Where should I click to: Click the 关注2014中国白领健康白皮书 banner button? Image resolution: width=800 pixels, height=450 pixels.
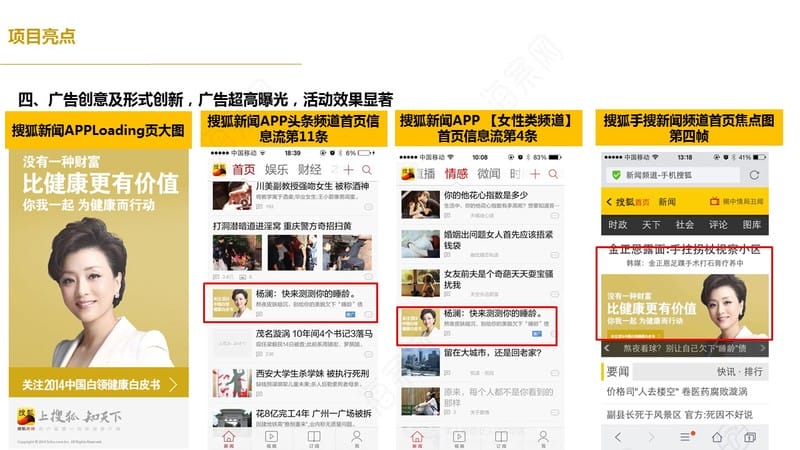(x=98, y=384)
